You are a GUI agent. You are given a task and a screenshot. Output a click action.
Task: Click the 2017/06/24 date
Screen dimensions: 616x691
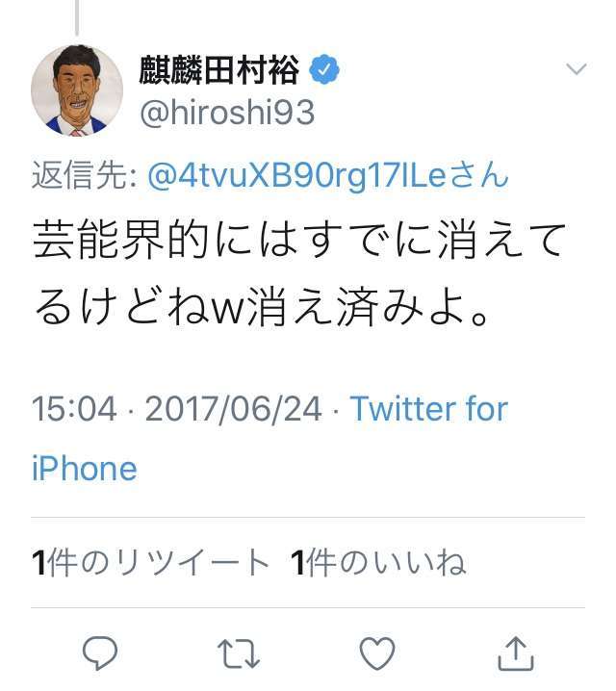click(234, 408)
